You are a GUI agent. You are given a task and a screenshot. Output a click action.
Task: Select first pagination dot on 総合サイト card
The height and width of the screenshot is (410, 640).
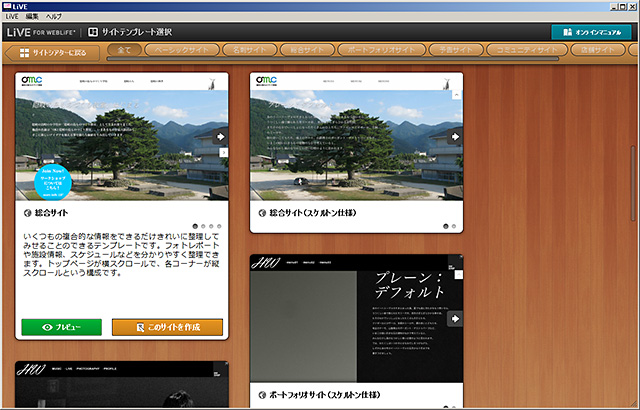pyautogui.click(x=198, y=226)
